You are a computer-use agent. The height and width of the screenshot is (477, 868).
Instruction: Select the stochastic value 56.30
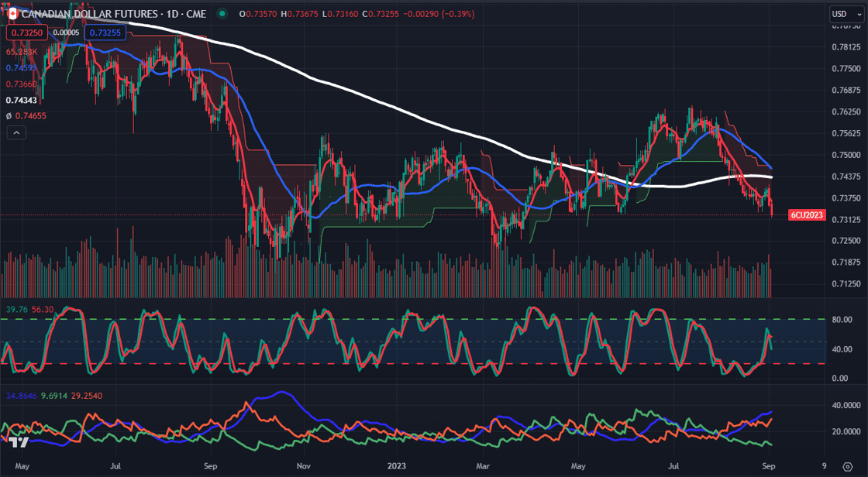(x=43, y=309)
